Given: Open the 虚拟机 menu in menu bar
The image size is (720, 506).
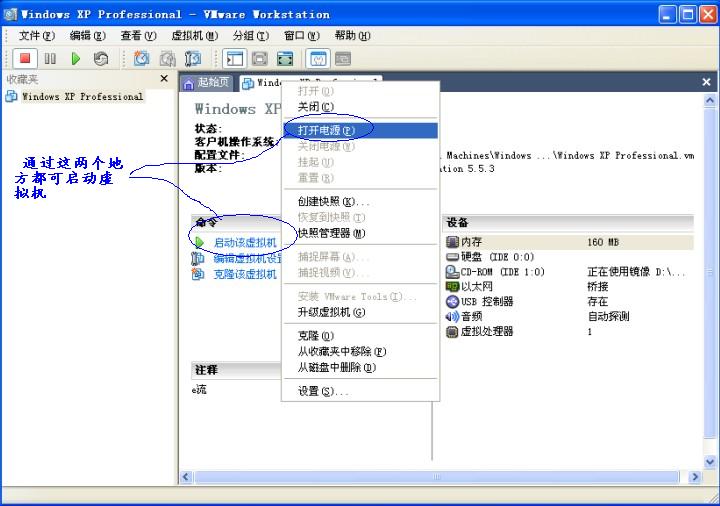Looking at the screenshot, I should click(194, 35).
